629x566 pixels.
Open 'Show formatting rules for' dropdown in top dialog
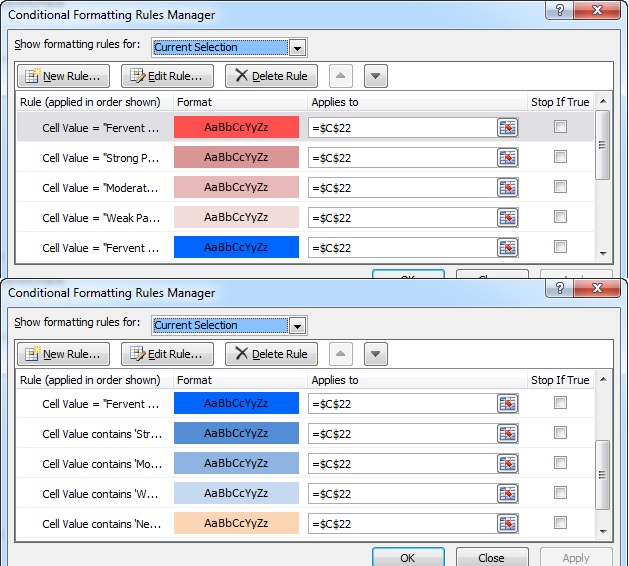[296, 48]
